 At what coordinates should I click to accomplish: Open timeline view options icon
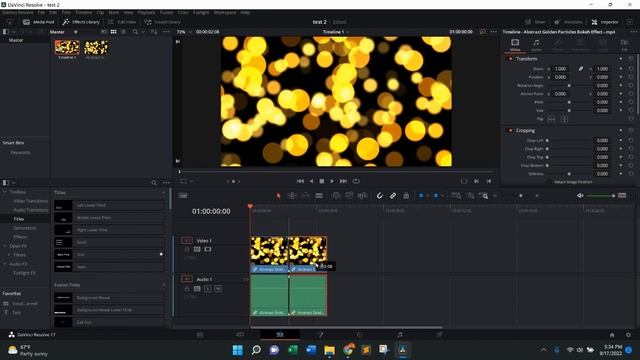coord(183,196)
